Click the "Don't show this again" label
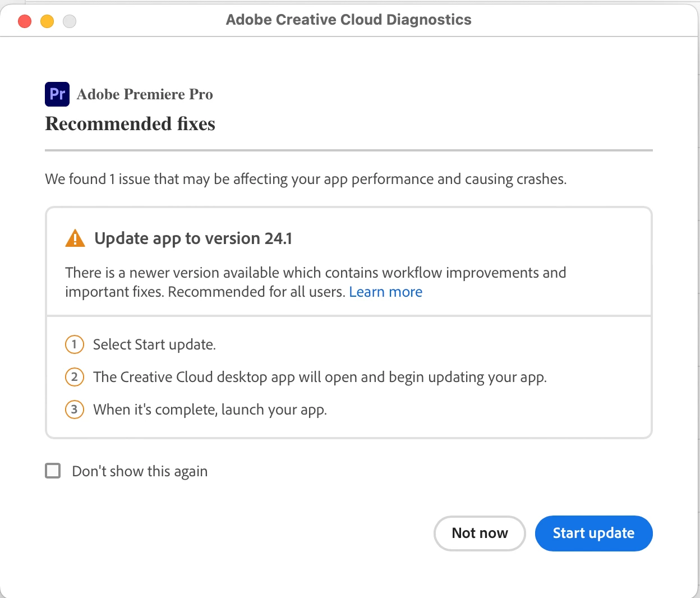700x598 pixels. pos(140,471)
